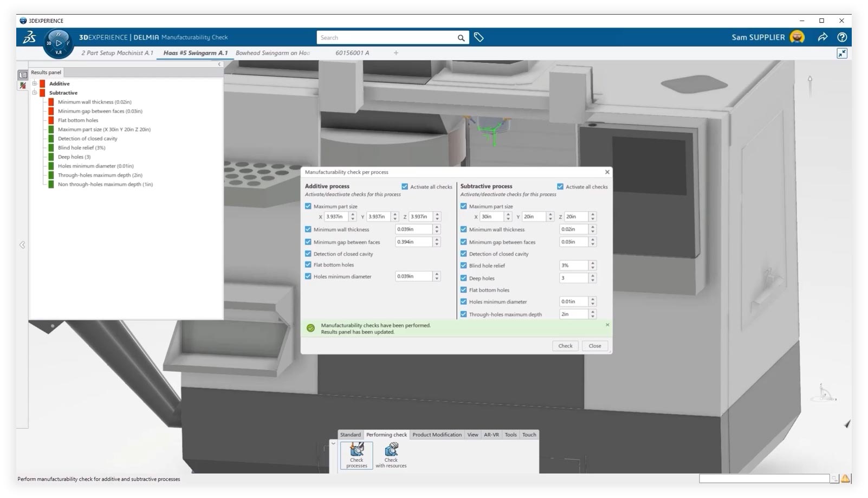Collapse the results panel with top chevron
Image resolution: width=868 pixels, height=498 pixels.
coord(219,64)
